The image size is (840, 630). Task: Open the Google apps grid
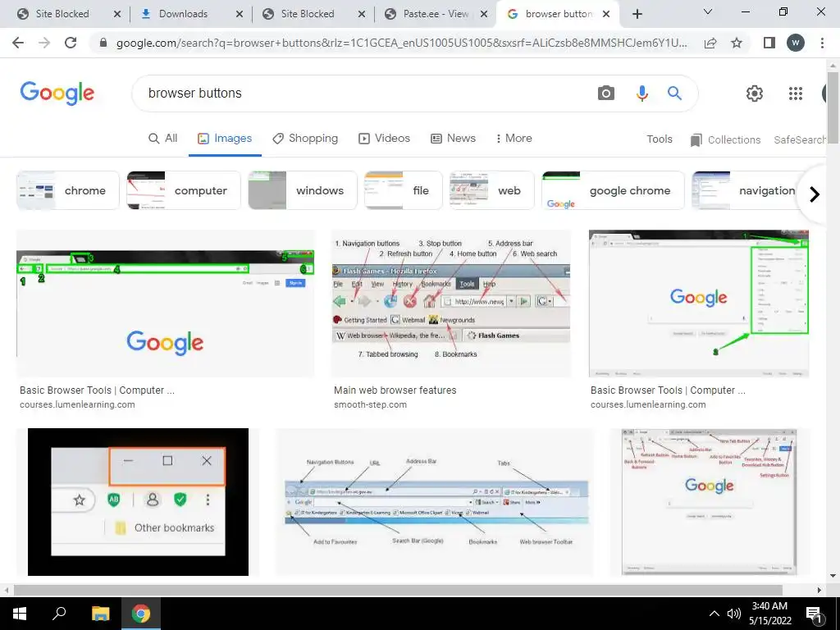(796, 94)
